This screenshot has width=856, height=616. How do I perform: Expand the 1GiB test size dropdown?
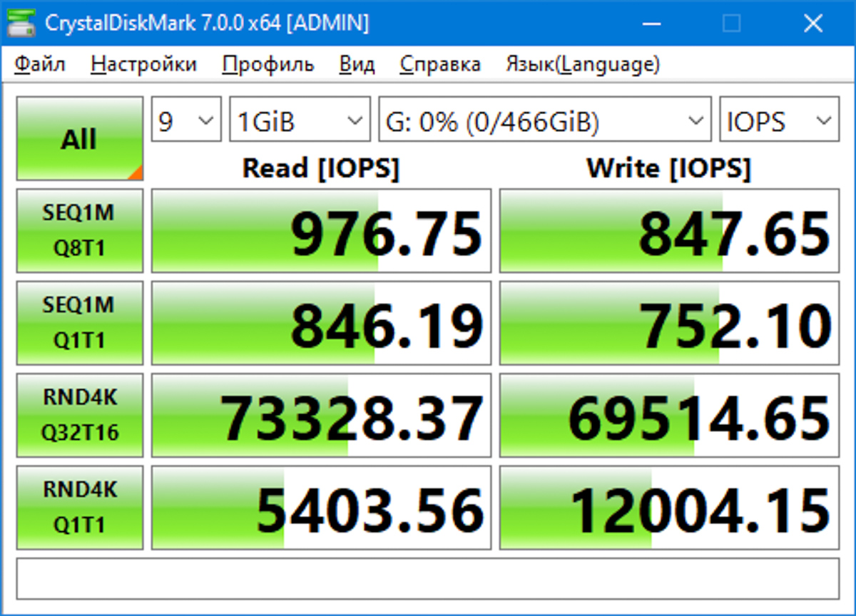(x=300, y=121)
